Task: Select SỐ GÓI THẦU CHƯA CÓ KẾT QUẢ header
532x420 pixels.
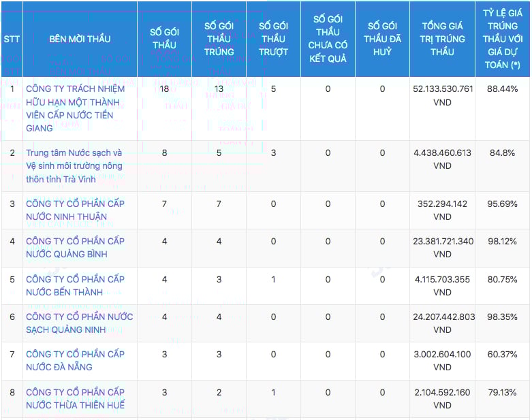Action: (x=328, y=39)
